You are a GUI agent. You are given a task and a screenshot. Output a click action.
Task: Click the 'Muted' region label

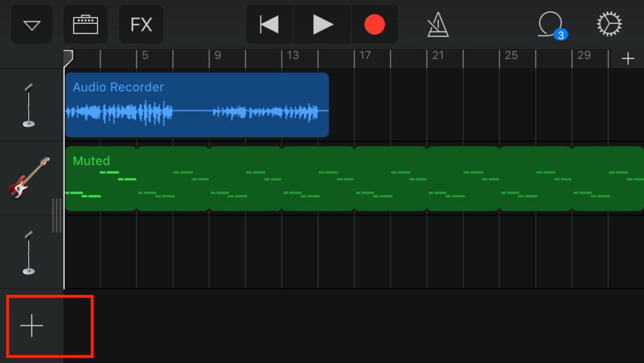click(x=91, y=160)
